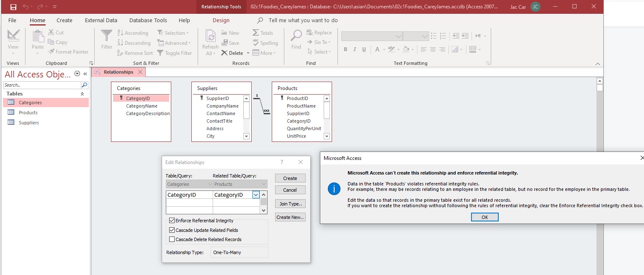Image resolution: width=644 pixels, height=275 pixels.
Task: Click the Create New button
Action: (x=290, y=217)
